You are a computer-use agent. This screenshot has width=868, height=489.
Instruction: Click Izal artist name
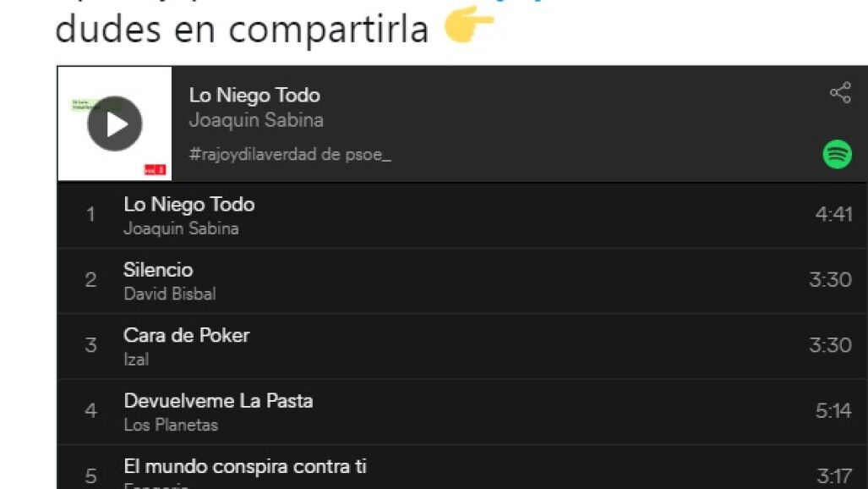(x=136, y=360)
